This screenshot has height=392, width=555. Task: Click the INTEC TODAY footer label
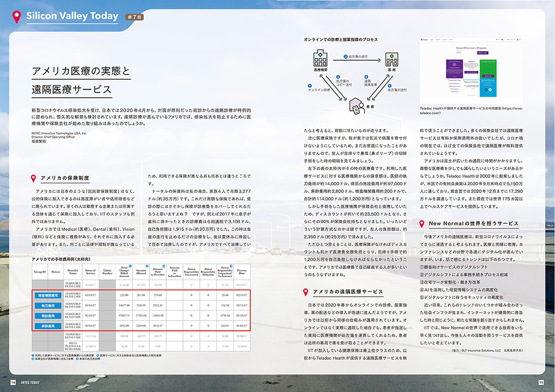pos(30,383)
